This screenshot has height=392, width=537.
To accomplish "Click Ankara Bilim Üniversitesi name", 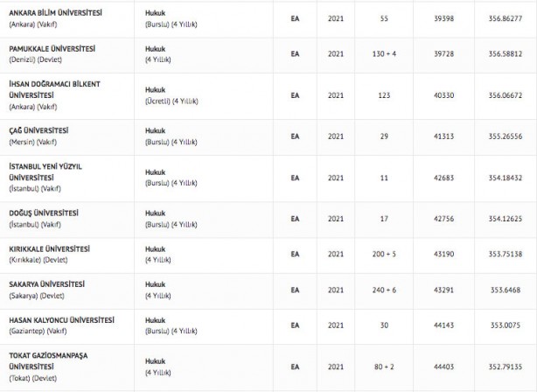I will [55, 12].
